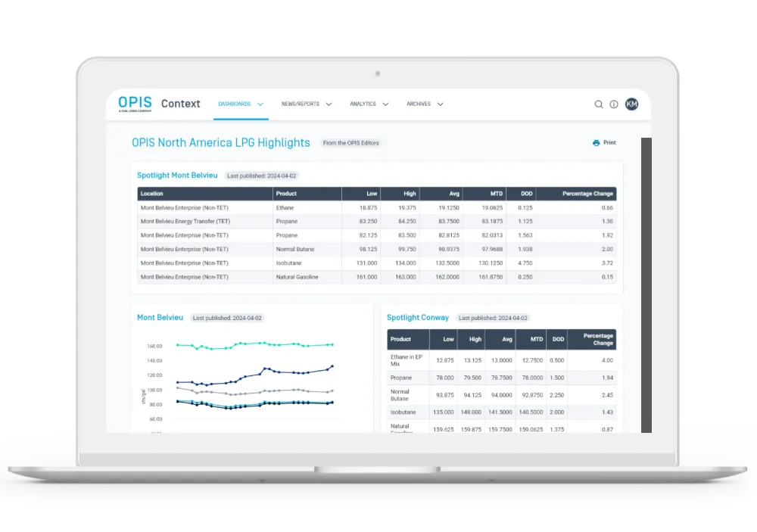Screen dimensions: 757x532
Task: Click the green line on Mont Belvieu chart
Action: pos(255,344)
